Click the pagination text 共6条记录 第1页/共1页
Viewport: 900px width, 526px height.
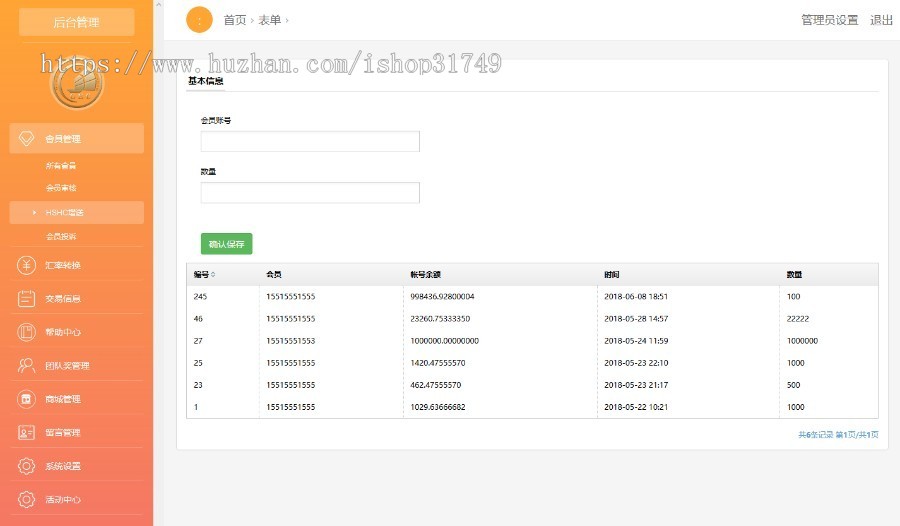coord(838,435)
